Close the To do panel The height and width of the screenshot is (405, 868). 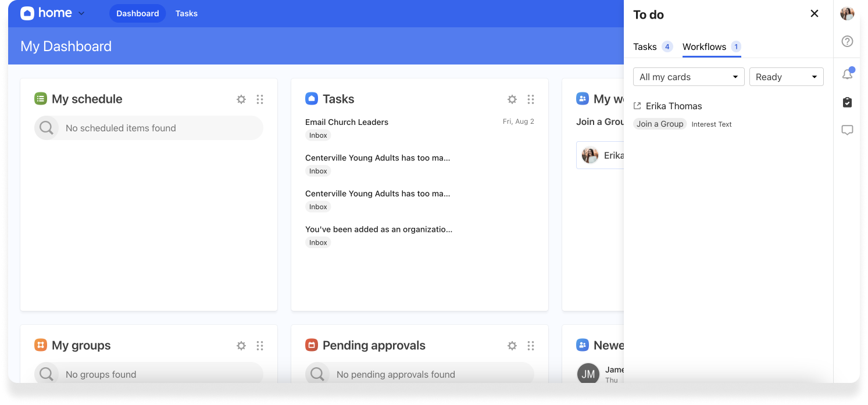click(815, 13)
